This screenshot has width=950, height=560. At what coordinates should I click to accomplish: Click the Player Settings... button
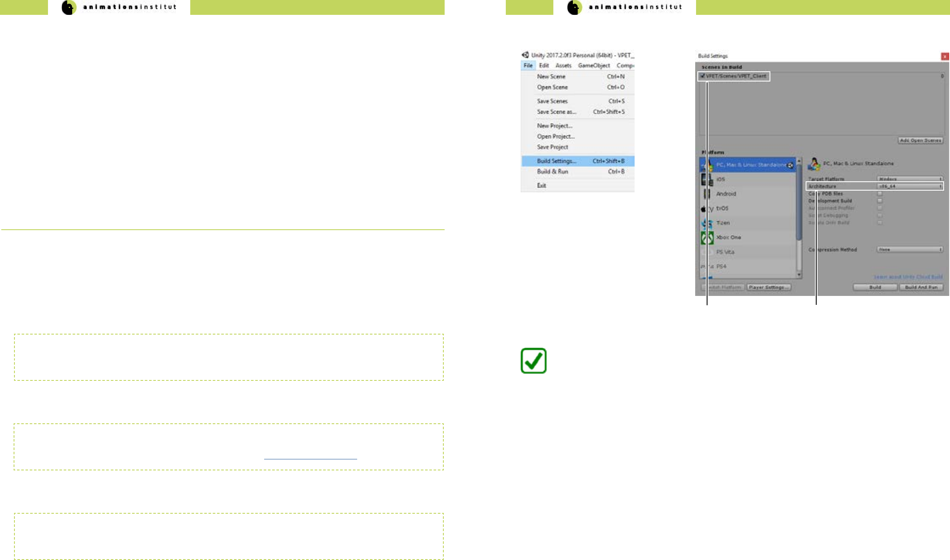click(x=769, y=287)
